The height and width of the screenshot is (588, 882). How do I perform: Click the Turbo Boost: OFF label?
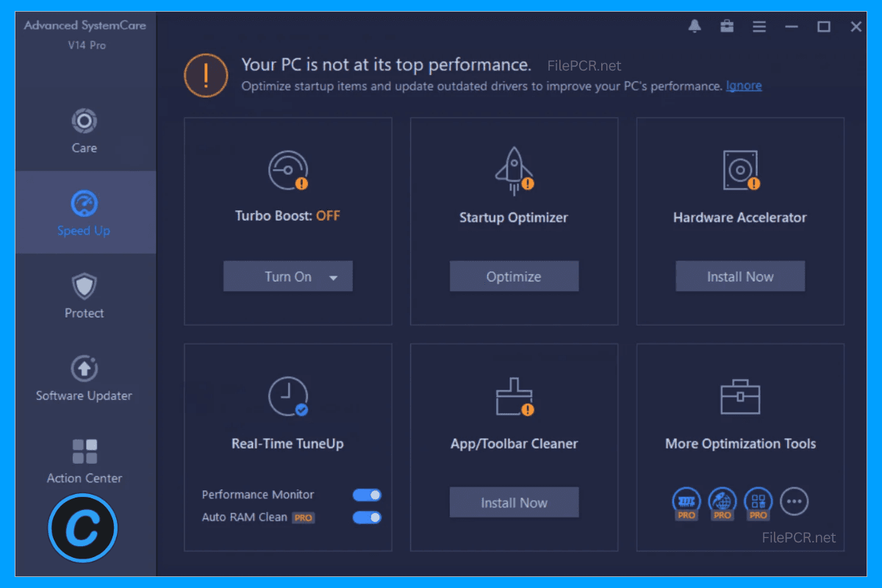click(x=287, y=216)
